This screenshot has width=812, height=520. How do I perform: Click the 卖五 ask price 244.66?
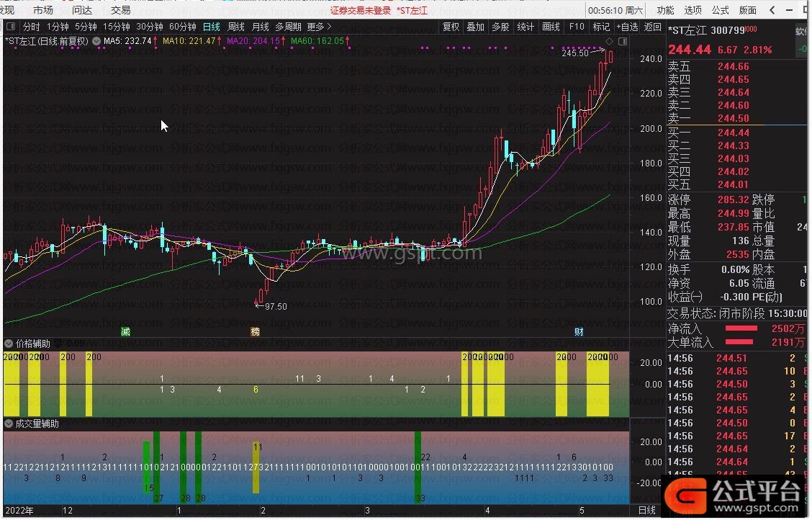[734, 66]
